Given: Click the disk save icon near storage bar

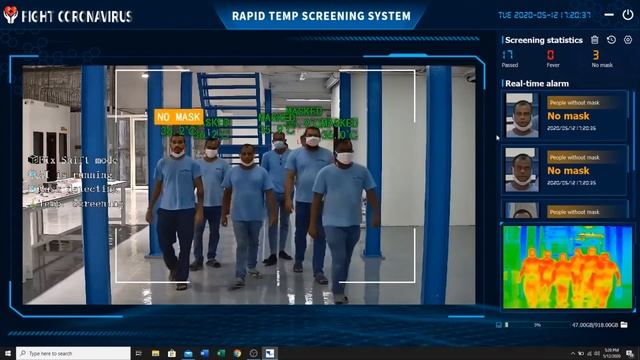Looking at the screenshot, I should coord(498,325).
